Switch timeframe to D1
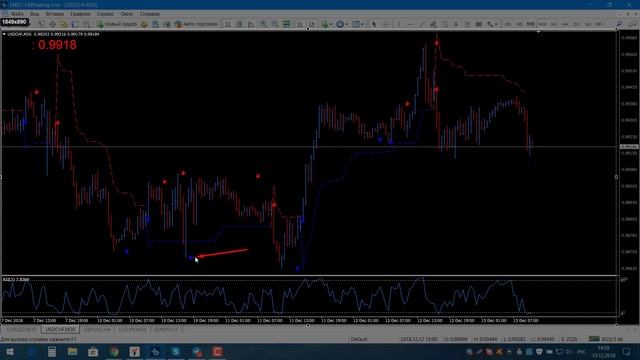The image size is (640, 360). click(576, 24)
